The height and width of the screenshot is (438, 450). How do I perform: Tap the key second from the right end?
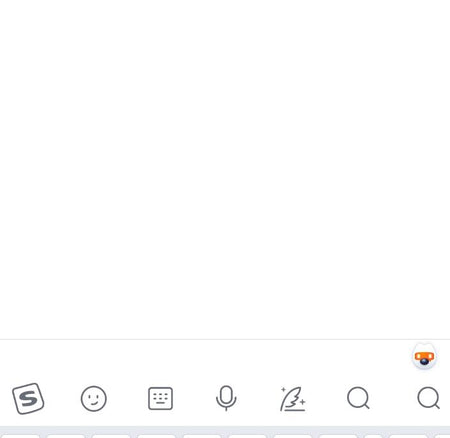pos(408,436)
